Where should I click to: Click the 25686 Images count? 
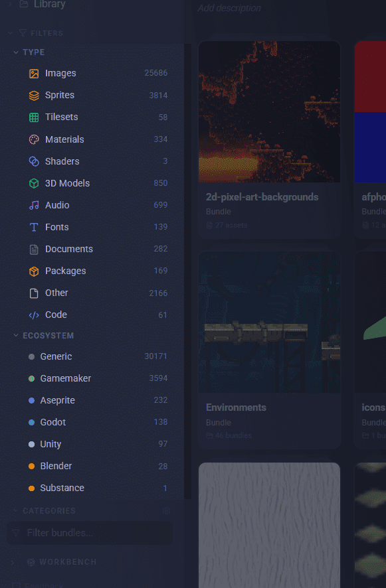[156, 73]
